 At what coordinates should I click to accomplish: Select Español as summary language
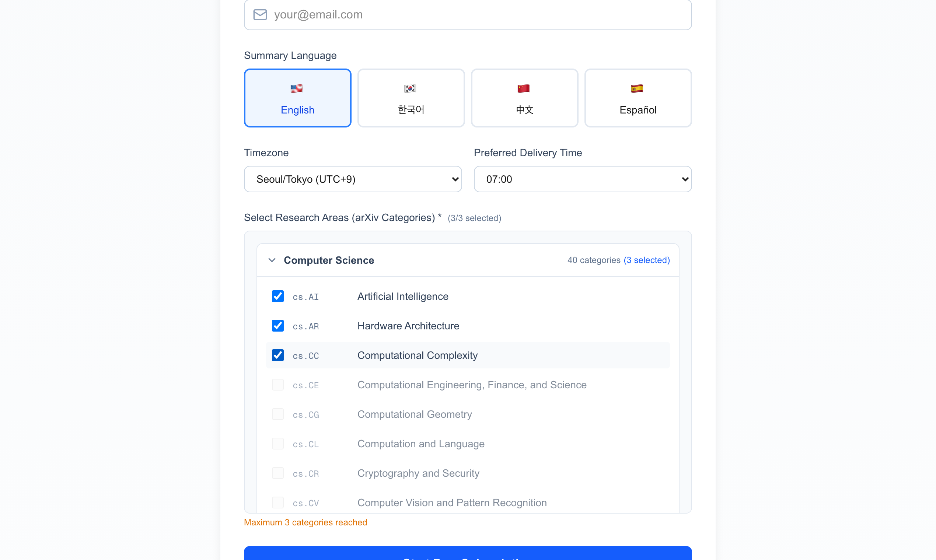[x=638, y=98]
